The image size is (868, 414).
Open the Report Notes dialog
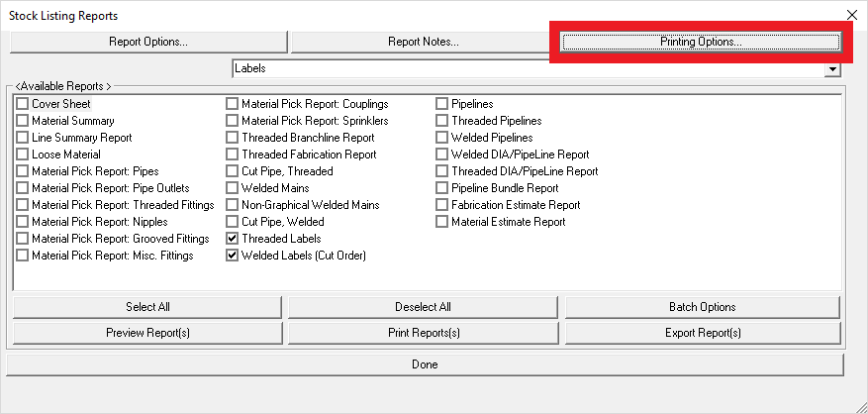(x=423, y=42)
